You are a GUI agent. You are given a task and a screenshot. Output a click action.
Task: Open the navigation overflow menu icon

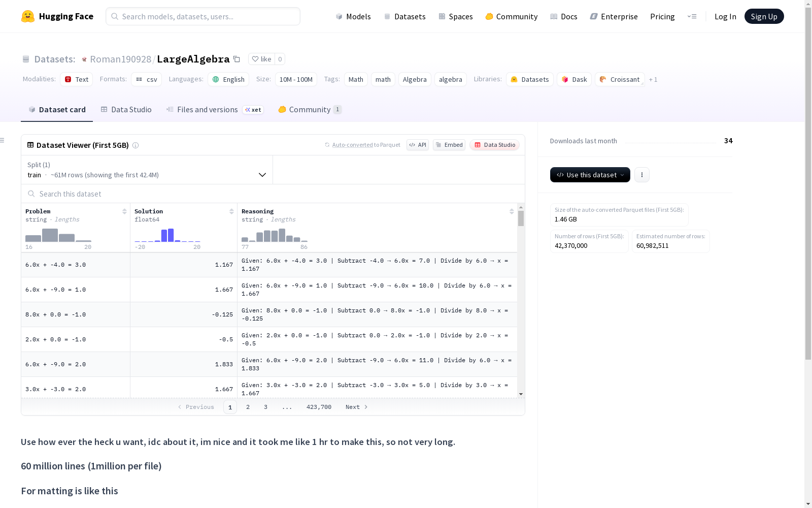tap(692, 16)
